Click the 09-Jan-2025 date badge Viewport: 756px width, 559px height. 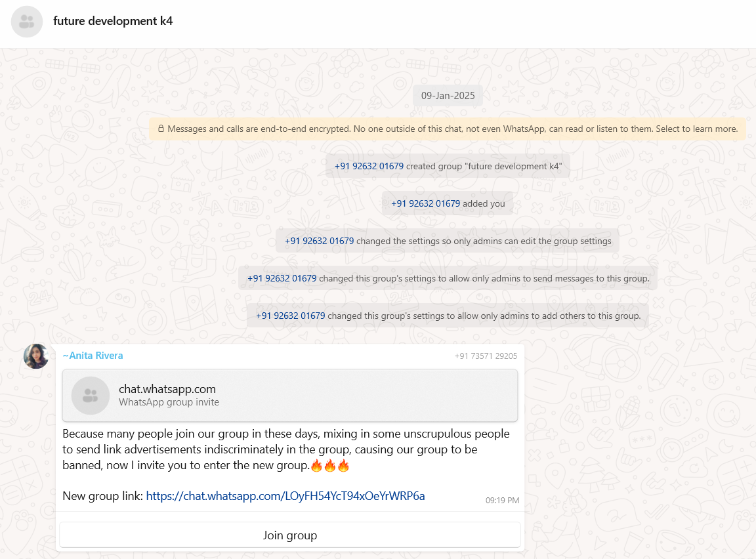(448, 96)
